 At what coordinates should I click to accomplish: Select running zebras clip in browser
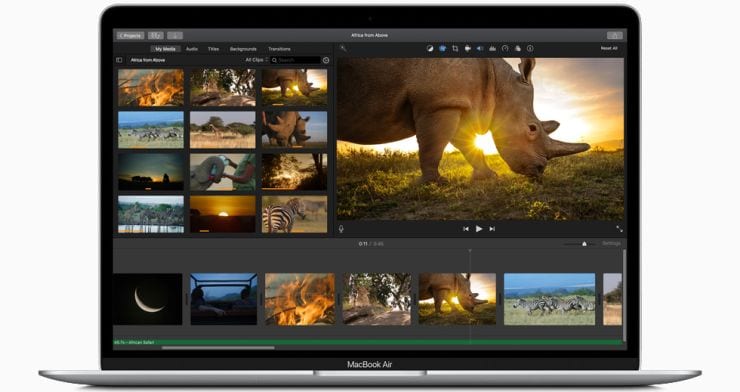(x=151, y=130)
